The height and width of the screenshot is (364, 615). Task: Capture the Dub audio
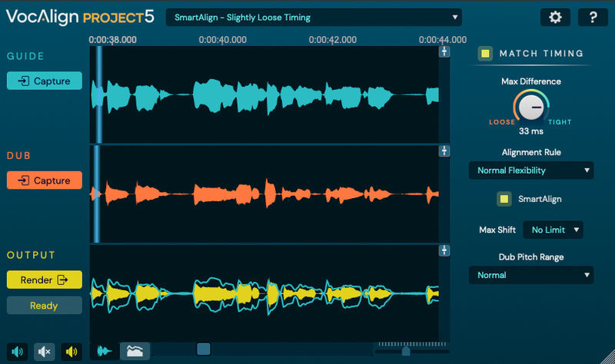click(45, 180)
